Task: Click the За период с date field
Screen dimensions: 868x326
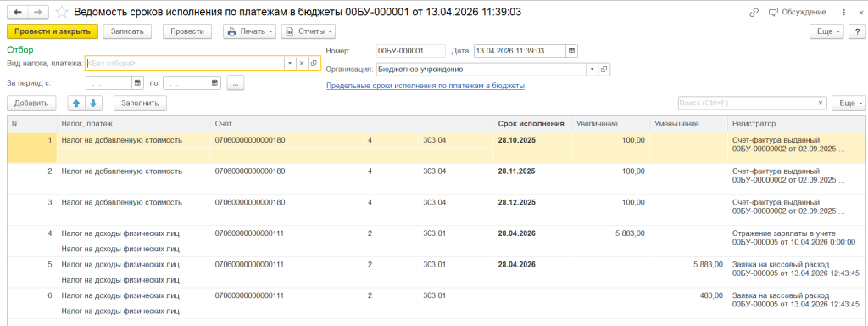Action: coord(109,84)
